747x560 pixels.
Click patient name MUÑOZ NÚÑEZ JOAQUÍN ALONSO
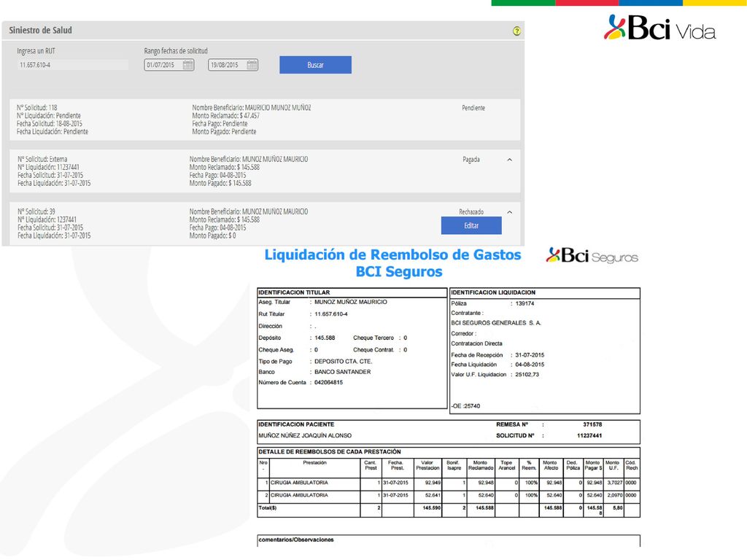[x=305, y=435]
